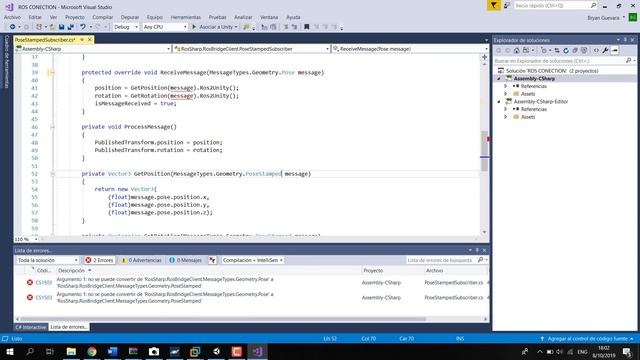Click the Bryan Guevara account name
Image resolution: width=640 pixels, height=360 pixels.
click(x=604, y=18)
